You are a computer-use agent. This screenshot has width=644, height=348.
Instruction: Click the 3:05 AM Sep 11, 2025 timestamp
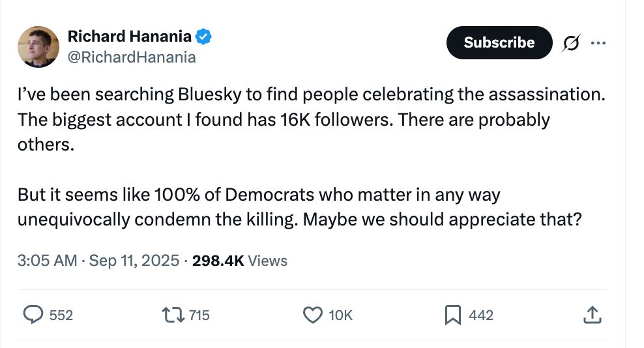(x=98, y=261)
